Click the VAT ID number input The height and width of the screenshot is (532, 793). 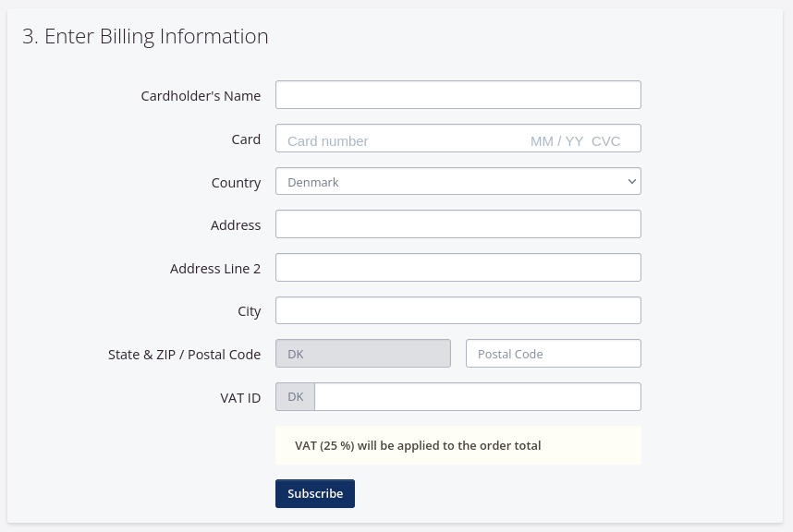477,397
